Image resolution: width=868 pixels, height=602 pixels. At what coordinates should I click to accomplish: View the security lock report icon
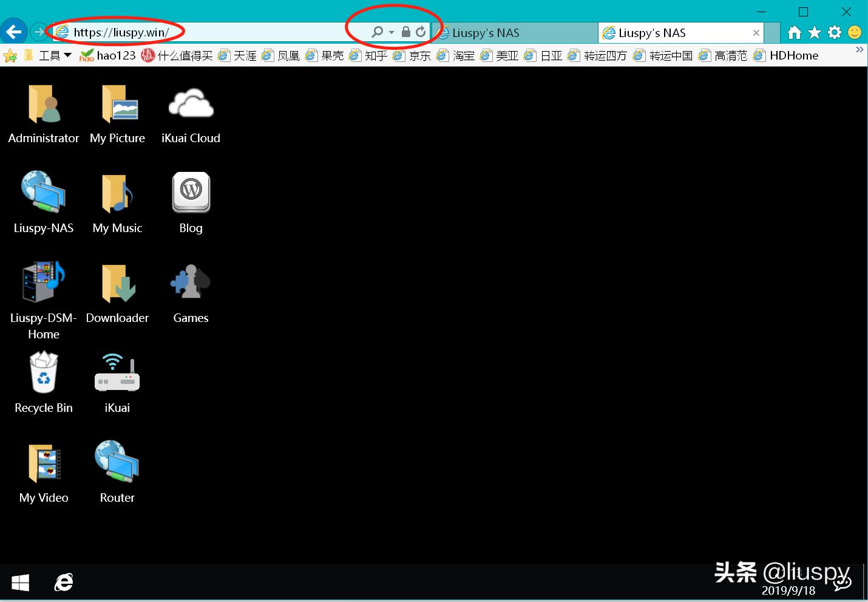(x=406, y=32)
